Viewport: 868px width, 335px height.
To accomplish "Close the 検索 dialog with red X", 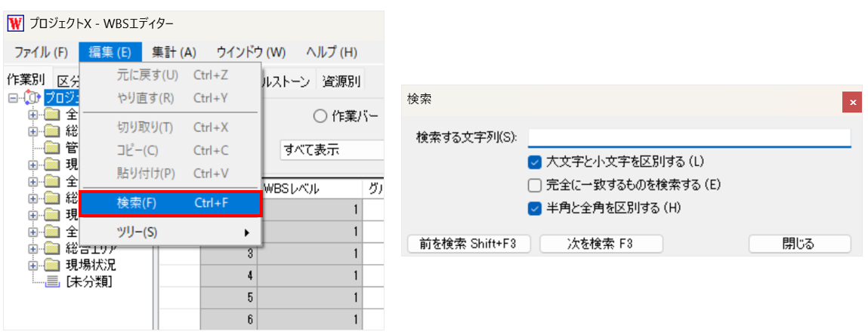I will (x=852, y=103).
